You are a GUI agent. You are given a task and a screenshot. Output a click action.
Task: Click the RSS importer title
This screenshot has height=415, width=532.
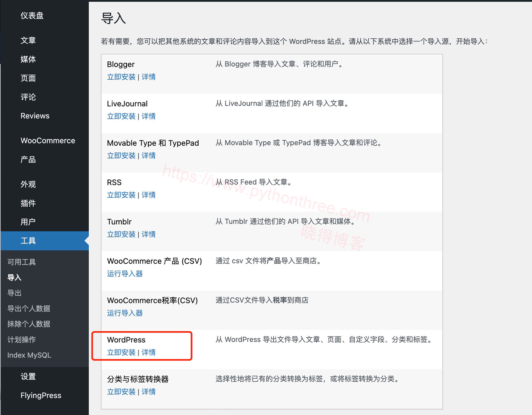point(114,183)
